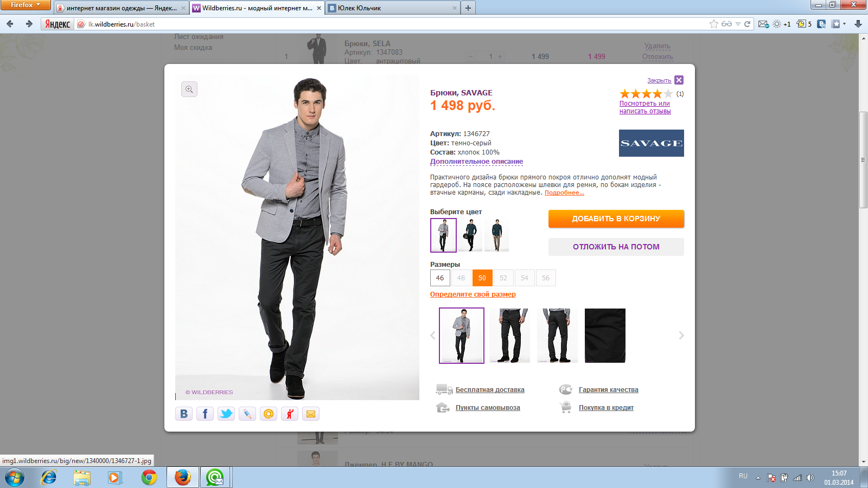Share via Ya.ru red icon

point(290,414)
